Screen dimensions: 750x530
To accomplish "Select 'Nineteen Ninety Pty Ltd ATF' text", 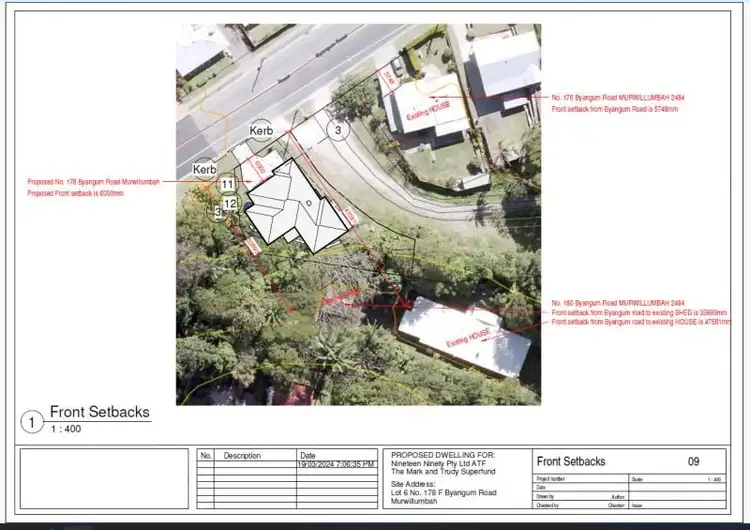I will (x=438, y=464).
